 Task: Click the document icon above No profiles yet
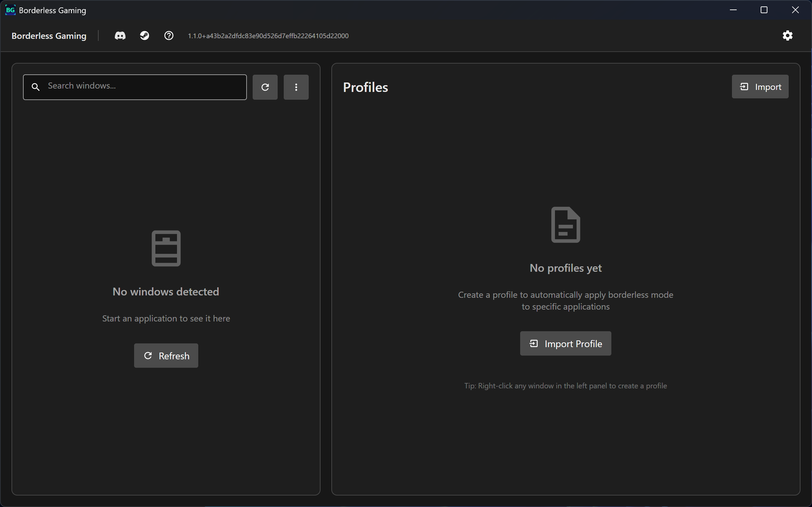coord(565,225)
